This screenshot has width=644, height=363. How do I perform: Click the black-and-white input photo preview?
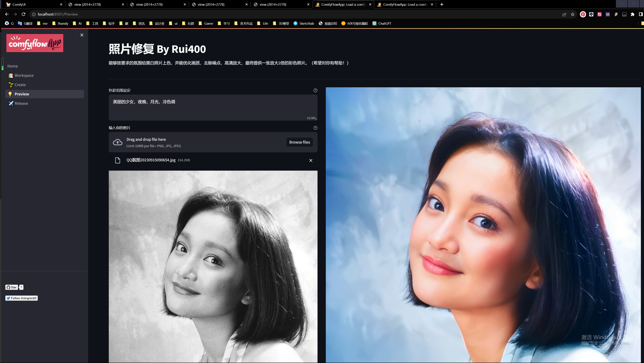point(213,267)
